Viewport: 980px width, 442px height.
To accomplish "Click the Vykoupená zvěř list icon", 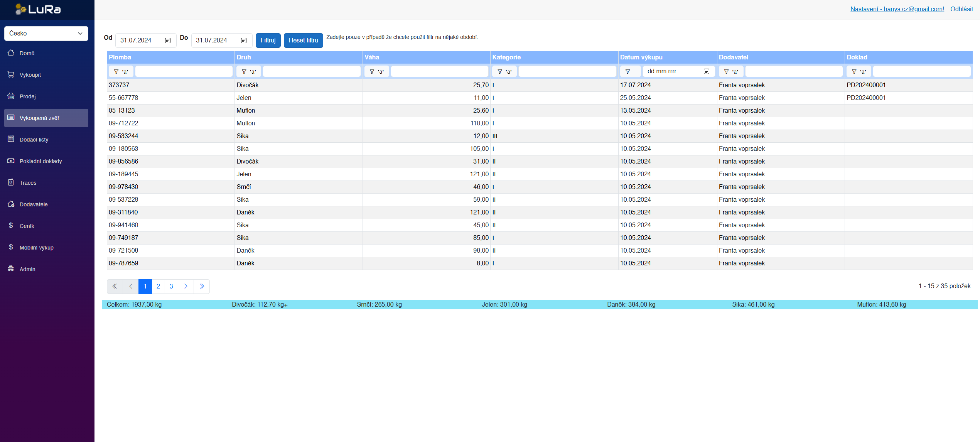I will click(11, 118).
